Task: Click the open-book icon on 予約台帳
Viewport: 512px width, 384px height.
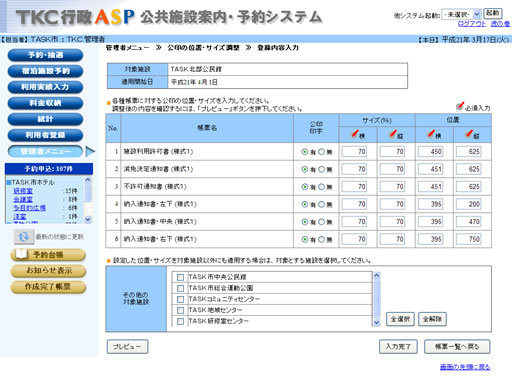Action: tap(22, 254)
